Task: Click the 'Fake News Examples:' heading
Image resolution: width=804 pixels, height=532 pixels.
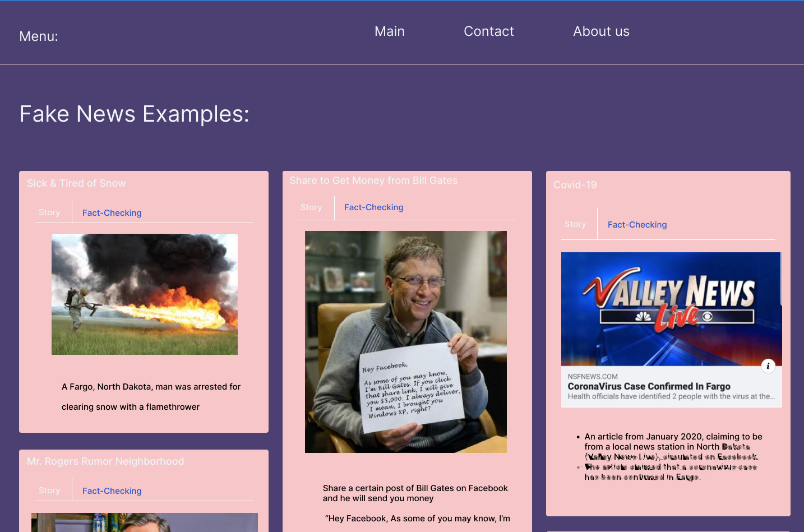Action: pyautogui.click(x=135, y=114)
